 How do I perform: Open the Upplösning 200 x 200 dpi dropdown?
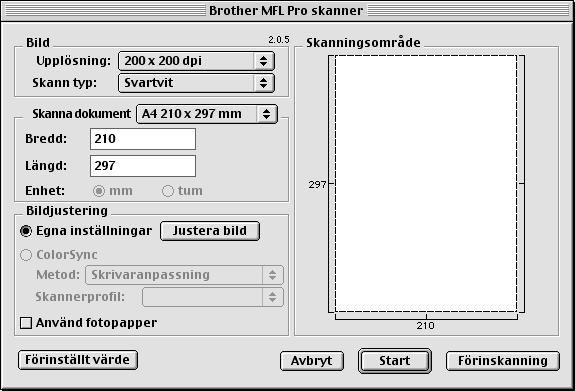point(196,61)
